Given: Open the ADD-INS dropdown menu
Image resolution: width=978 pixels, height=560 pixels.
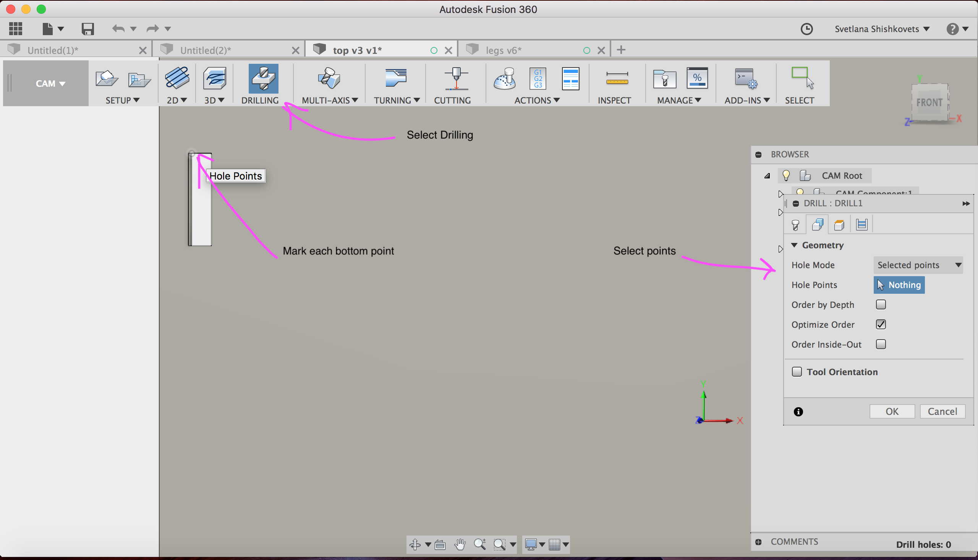Looking at the screenshot, I should pos(747,100).
